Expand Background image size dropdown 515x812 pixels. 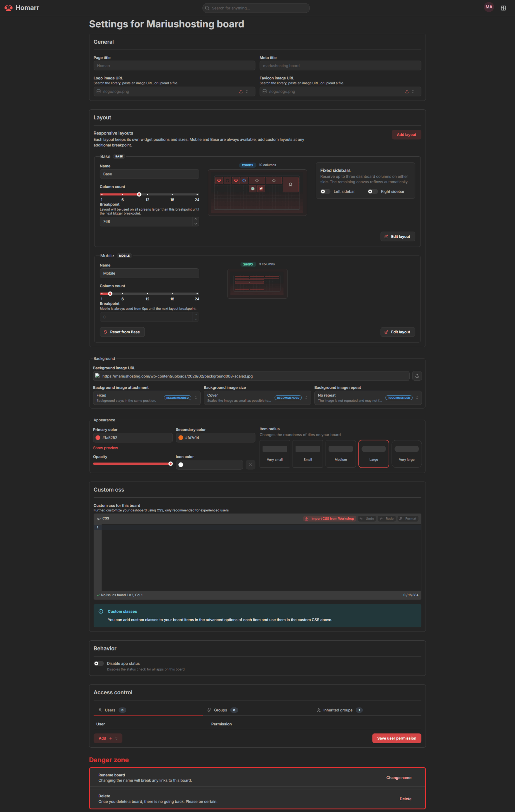click(x=257, y=398)
